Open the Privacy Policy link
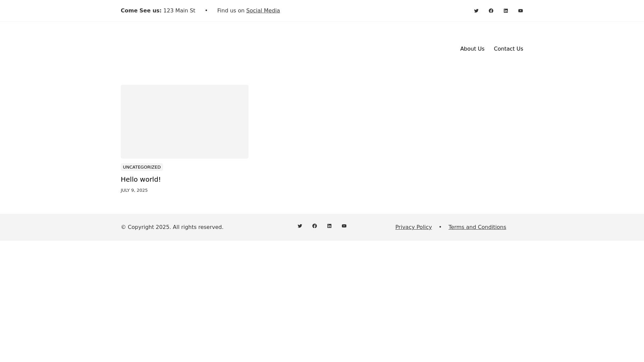This screenshot has height=362, width=644. pos(414,227)
